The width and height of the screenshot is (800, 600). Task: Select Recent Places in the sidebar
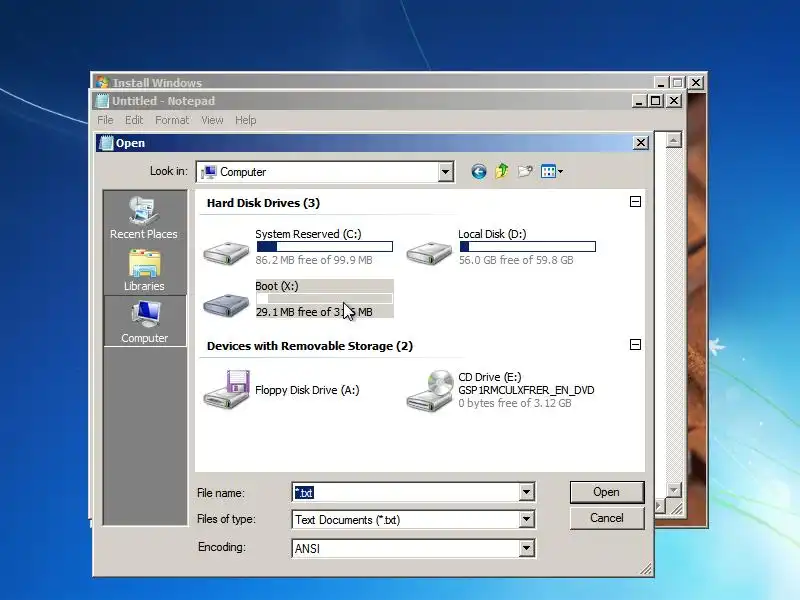(144, 218)
